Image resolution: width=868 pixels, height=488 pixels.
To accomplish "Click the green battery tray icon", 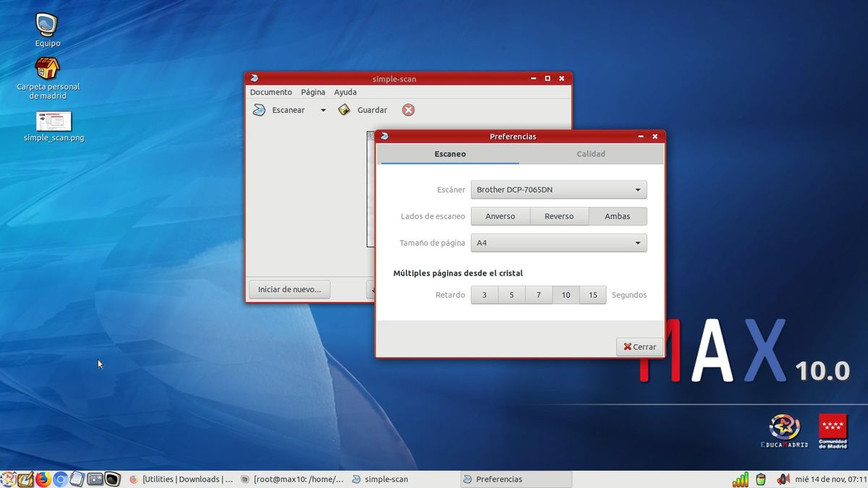I will click(x=761, y=479).
